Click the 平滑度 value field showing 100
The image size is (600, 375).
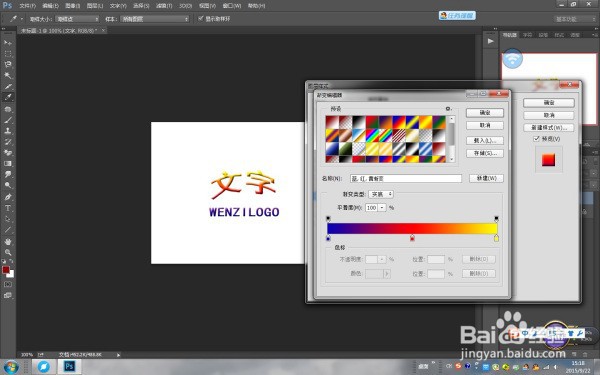tap(372, 207)
